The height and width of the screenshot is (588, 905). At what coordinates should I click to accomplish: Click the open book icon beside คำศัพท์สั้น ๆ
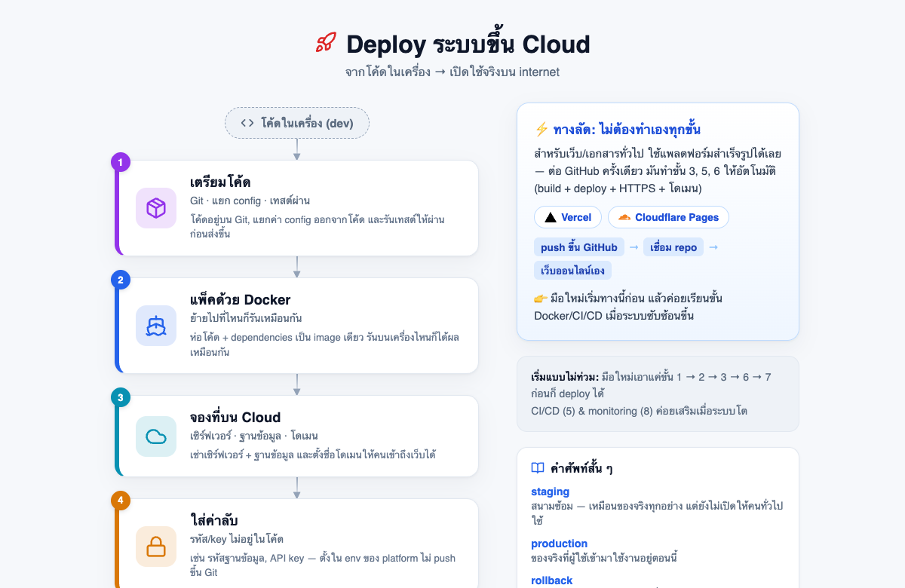click(538, 468)
